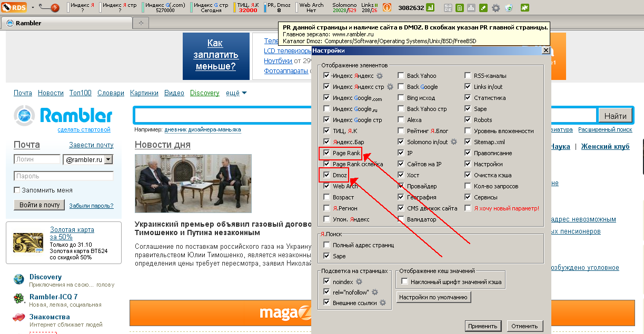Click Настройки по умолчанию button
644x334 pixels.
click(x=433, y=297)
